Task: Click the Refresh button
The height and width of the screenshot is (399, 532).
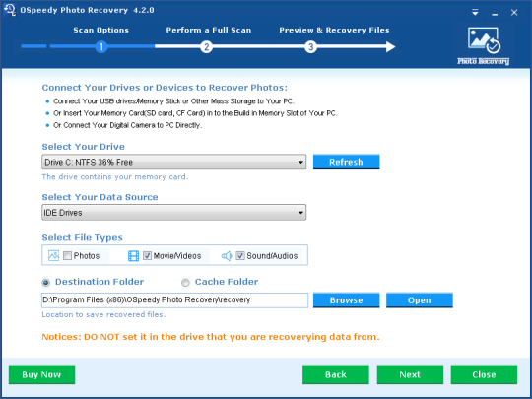Action: click(x=346, y=162)
